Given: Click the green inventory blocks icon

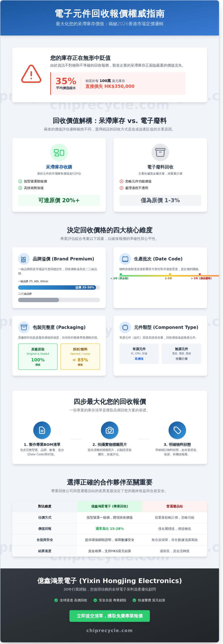Looking at the screenshot, I should click(x=59, y=152).
